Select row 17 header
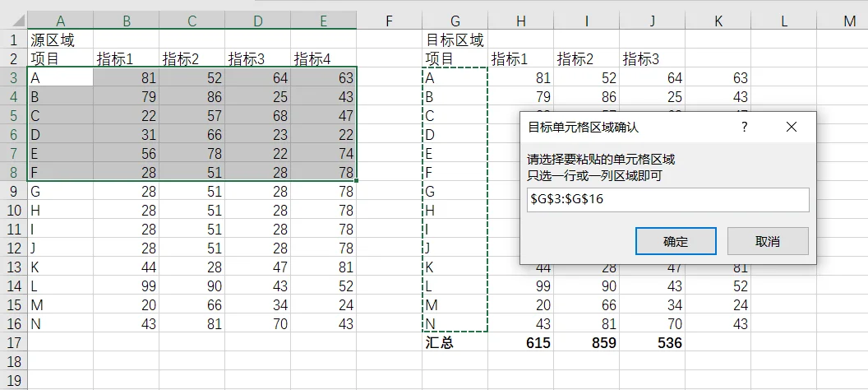The image size is (868, 390). click(13, 342)
